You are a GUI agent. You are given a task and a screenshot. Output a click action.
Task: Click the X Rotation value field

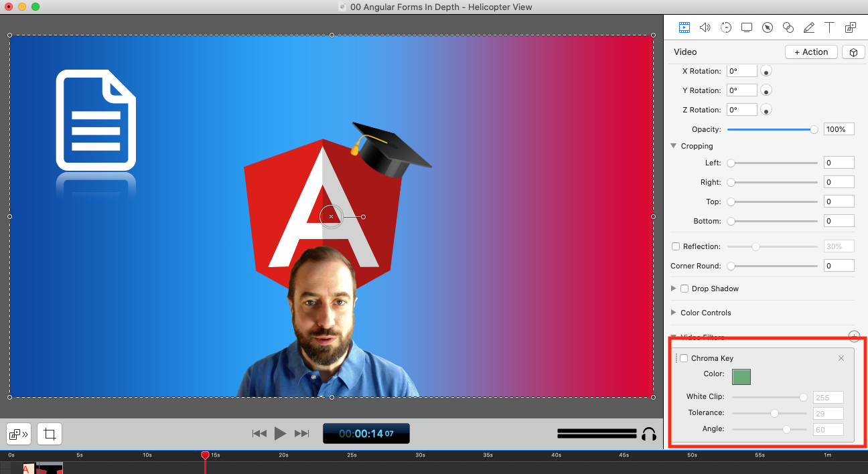click(742, 71)
